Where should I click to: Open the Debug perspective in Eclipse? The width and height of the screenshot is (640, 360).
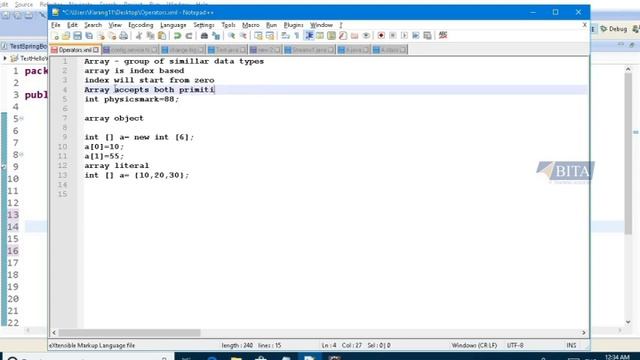point(613,29)
